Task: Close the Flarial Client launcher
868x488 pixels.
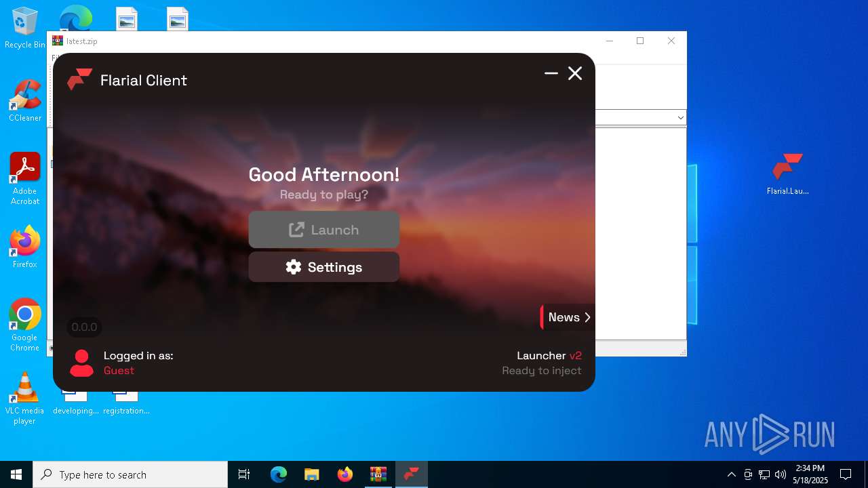Action: pyautogui.click(x=575, y=73)
